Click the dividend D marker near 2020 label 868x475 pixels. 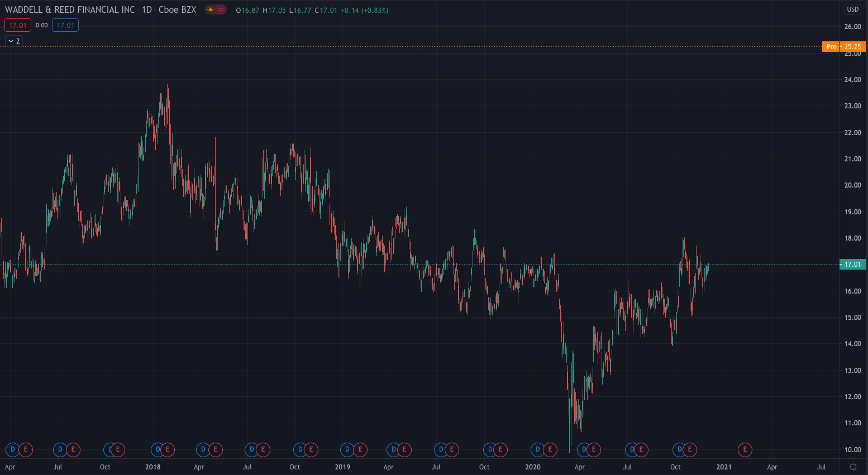[x=537, y=449]
